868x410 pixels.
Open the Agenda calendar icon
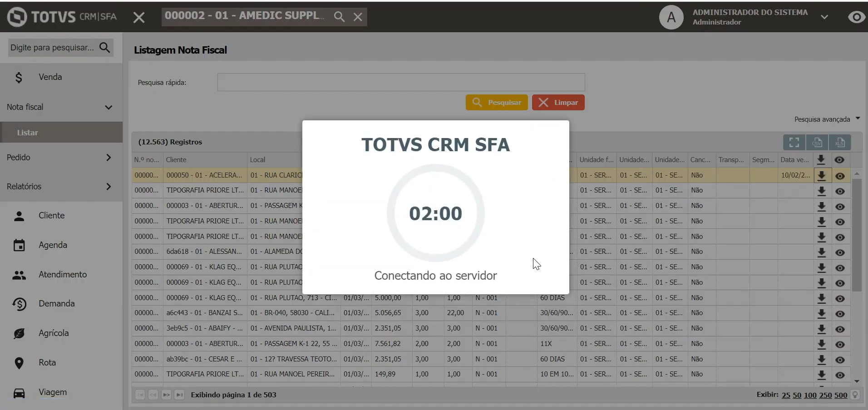[19, 245]
